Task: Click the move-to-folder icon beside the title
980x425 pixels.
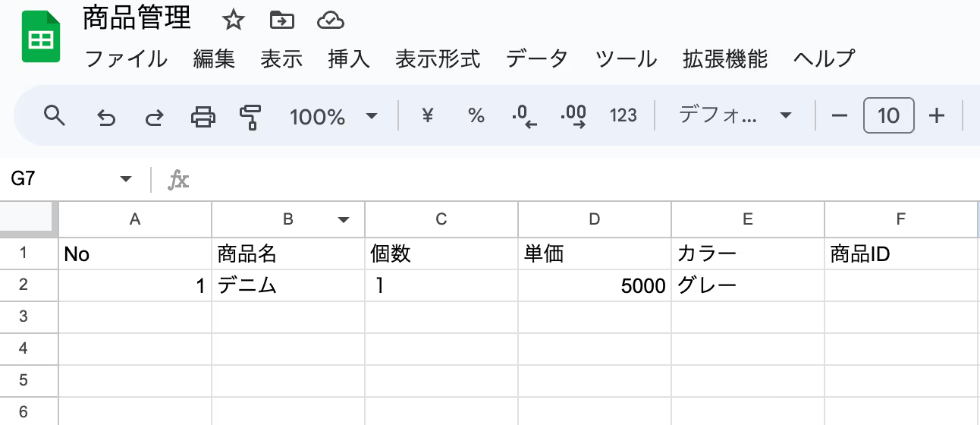Action: pyautogui.click(x=282, y=20)
